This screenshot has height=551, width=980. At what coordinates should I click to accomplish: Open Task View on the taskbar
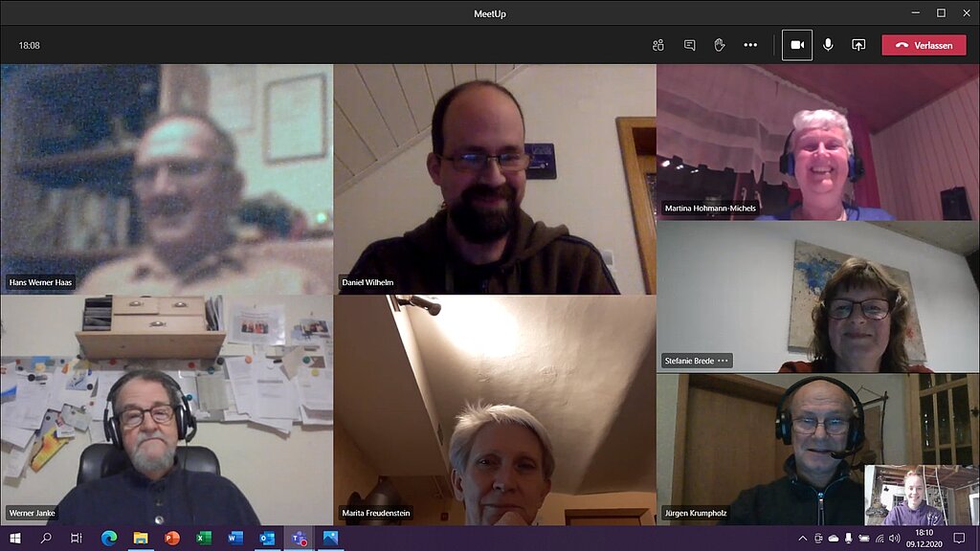[x=77, y=539]
